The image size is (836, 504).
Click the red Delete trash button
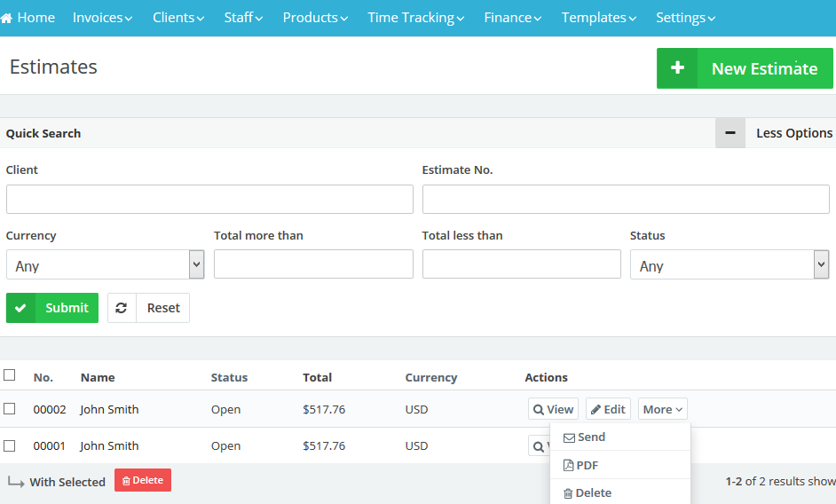[x=143, y=480]
